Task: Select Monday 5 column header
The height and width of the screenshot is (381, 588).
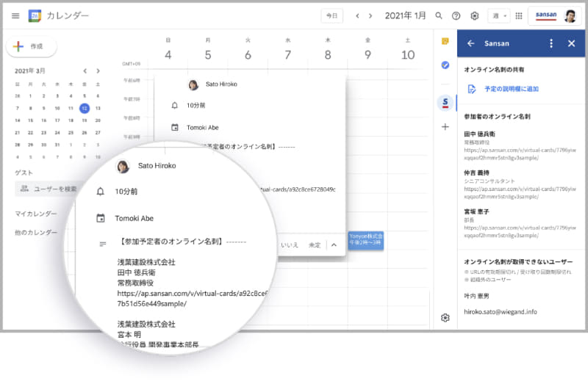Action: click(x=208, y=50)
